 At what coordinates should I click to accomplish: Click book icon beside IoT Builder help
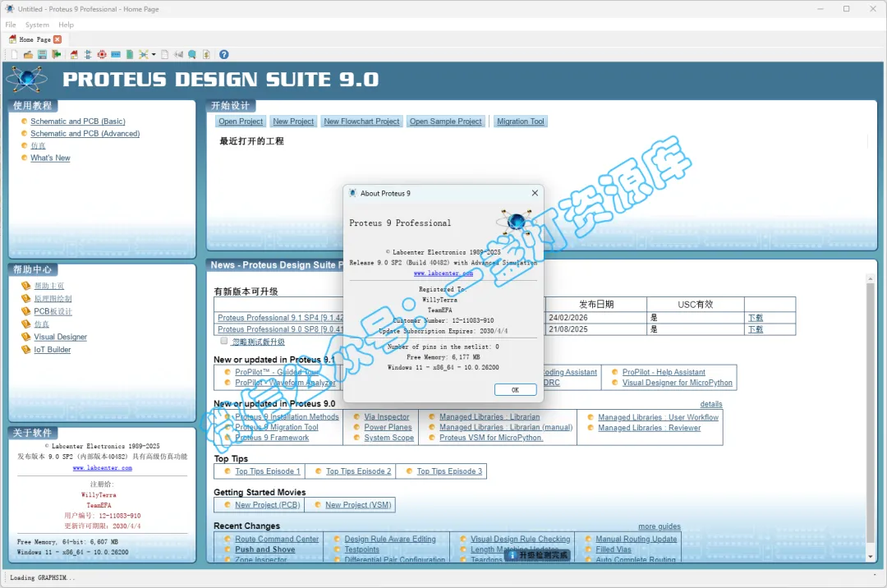click(x=25, y=349)
